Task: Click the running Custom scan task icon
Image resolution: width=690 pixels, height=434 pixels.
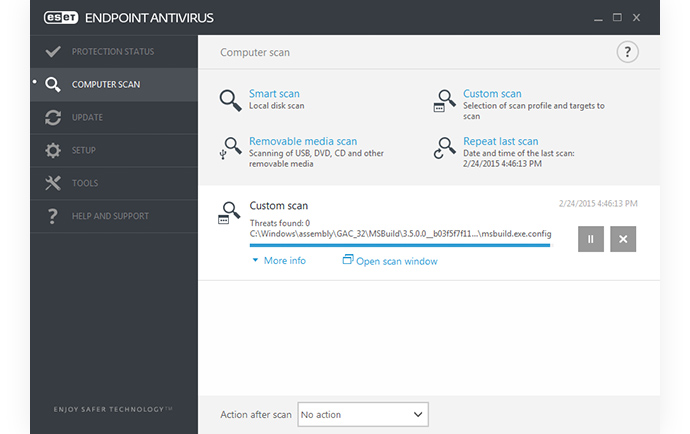Action: [229, 213]
